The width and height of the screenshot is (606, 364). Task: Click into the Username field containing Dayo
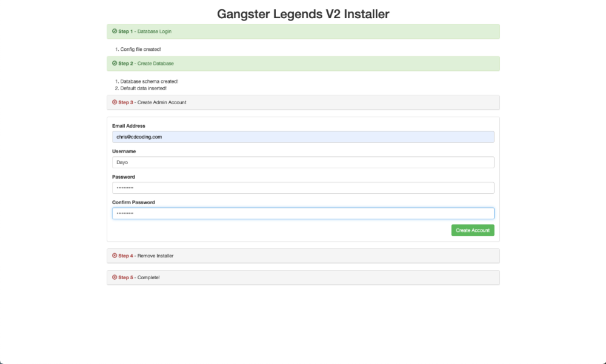[x=303, y=162]
